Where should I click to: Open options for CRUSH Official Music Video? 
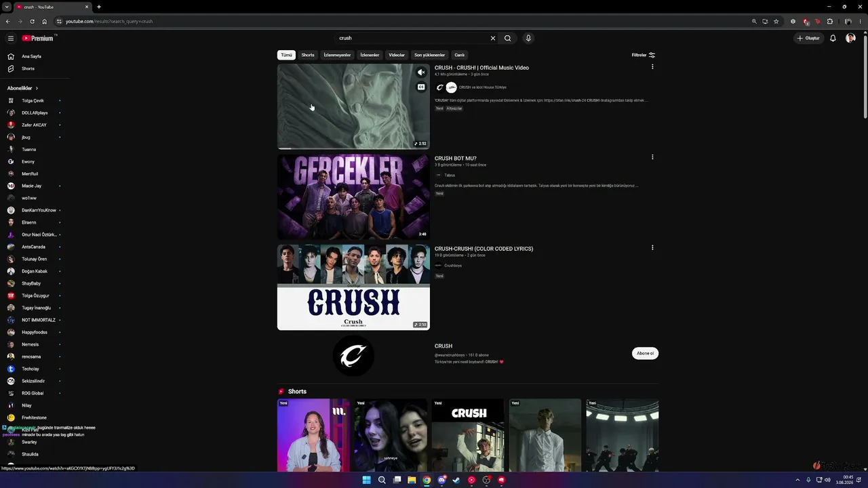pos(652,66)
